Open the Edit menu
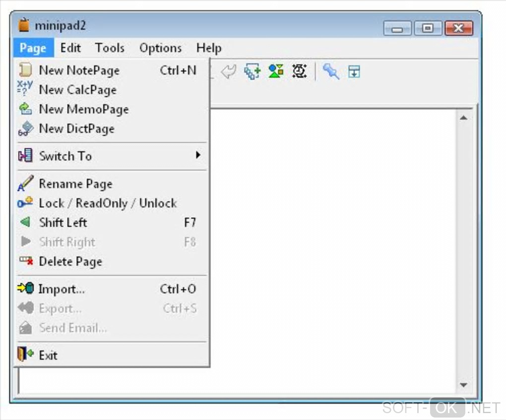Screen dimensions: 506x420 tap(70, 48)
